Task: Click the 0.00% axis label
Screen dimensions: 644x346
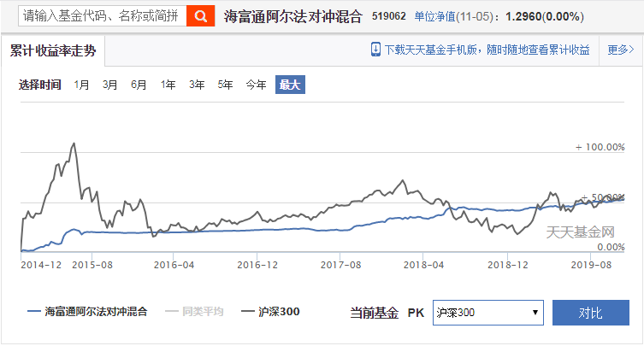Action: click(612, 247)
